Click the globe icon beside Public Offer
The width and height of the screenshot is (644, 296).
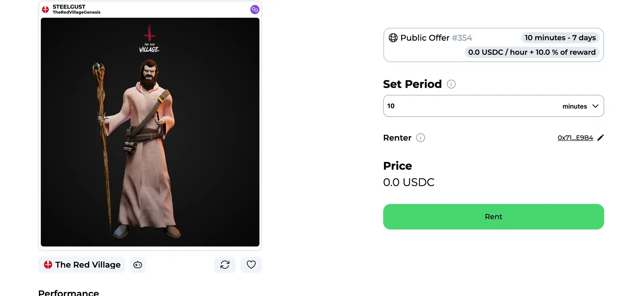[x=393, y=38]
